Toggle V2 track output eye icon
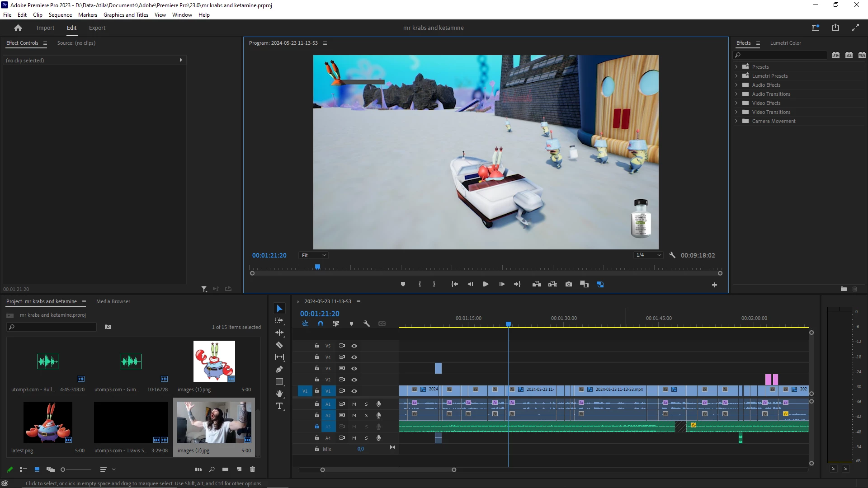The image size is (868, 488). point(354,380)
